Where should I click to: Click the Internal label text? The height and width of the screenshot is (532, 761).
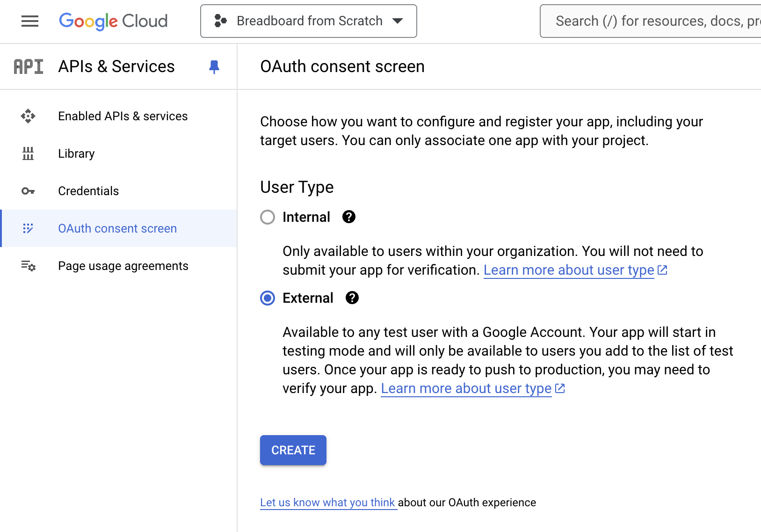(306, 217)
